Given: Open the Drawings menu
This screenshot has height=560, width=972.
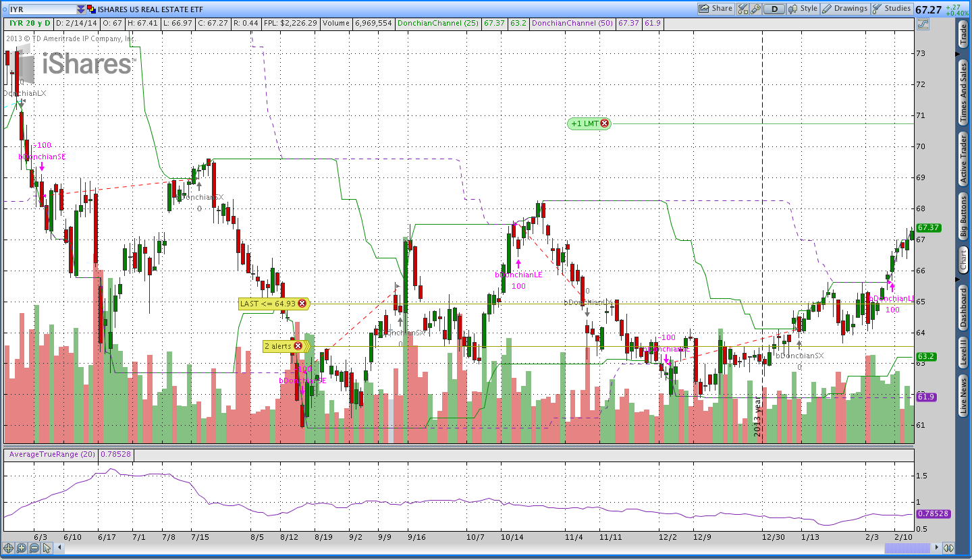Looking at the screenshot, I should pyautogui.click(x=844, y=9).
